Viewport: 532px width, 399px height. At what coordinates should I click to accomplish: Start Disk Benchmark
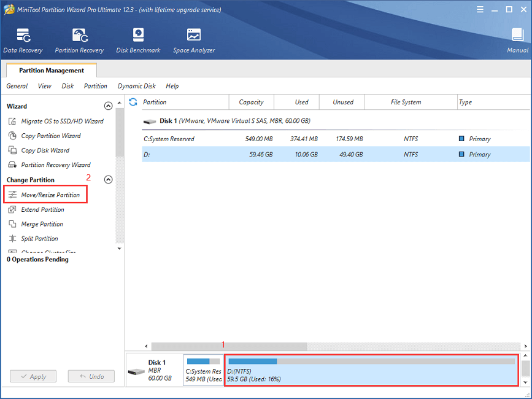138,41
